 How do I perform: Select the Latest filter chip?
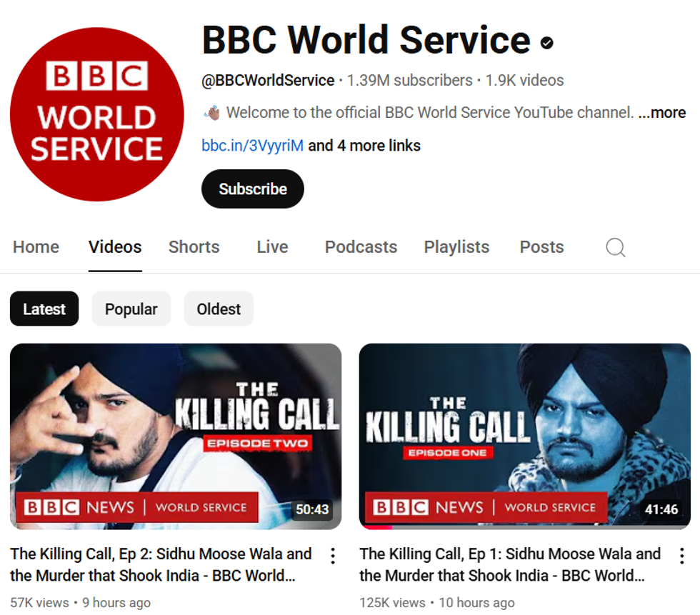coord(44,309)
